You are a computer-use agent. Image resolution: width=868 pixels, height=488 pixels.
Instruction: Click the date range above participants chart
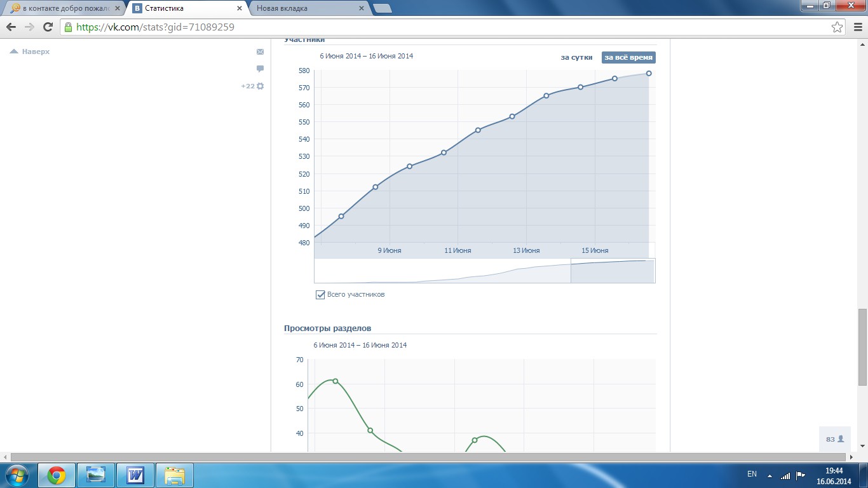366,56
